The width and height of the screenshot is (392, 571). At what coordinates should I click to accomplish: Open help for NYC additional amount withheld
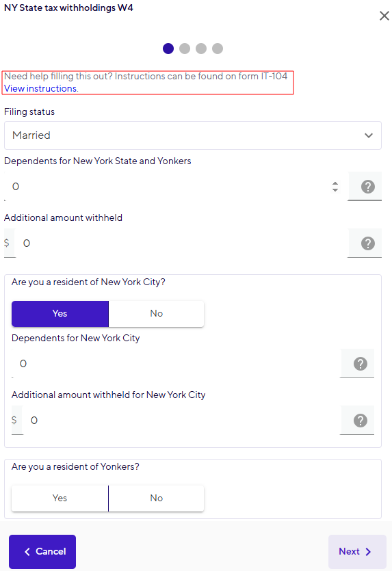(361, 421)
